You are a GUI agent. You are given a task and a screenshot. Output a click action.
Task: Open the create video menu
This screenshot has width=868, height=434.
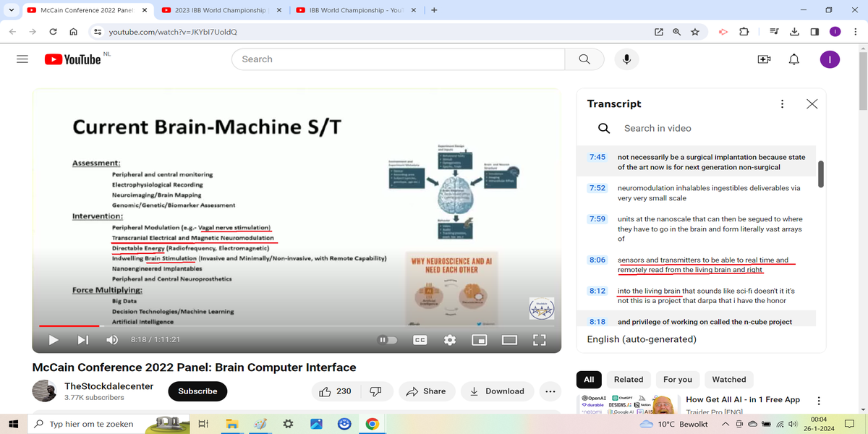click(x=764, y=59)
